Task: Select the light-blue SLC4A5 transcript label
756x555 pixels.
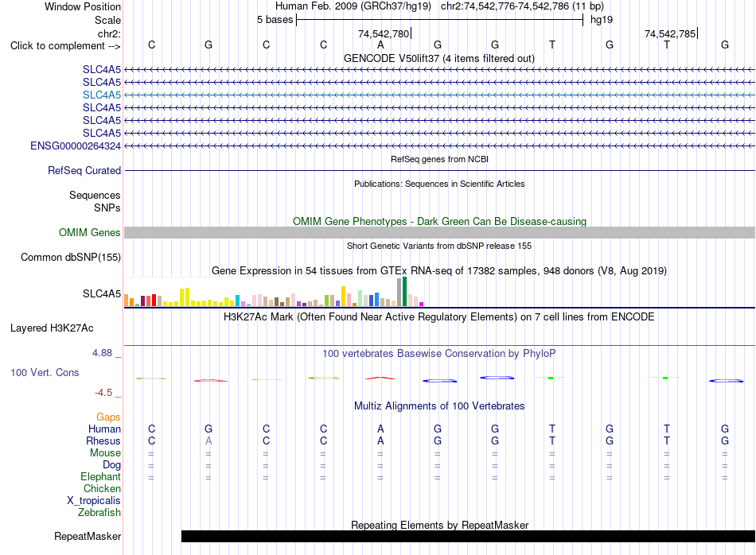Action: tap(102, 95)
